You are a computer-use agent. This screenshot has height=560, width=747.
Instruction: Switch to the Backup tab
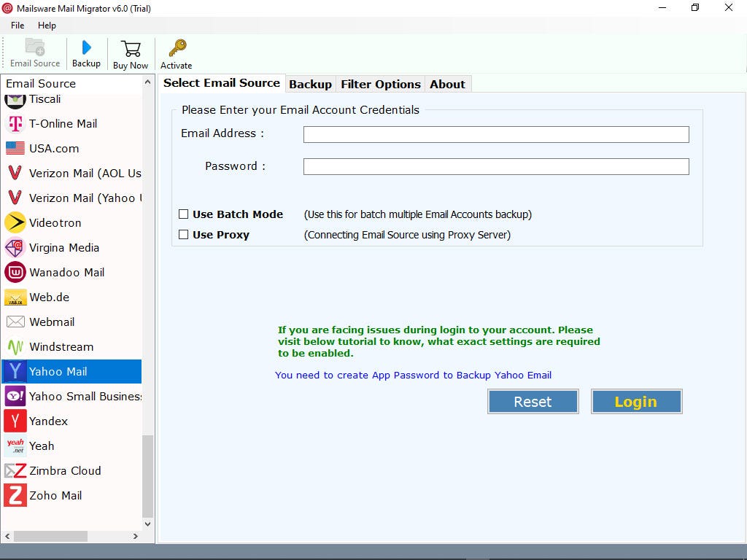click(310, 85)
